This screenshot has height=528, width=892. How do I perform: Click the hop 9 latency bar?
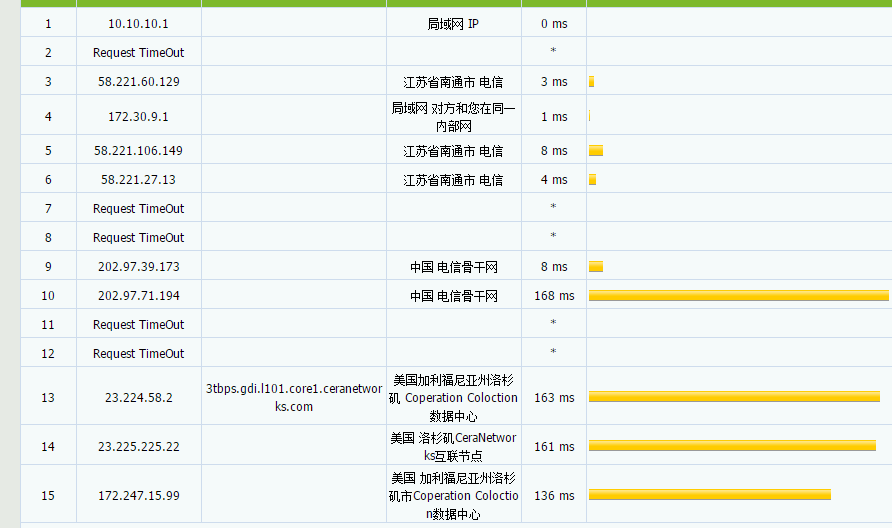point(596,266)
